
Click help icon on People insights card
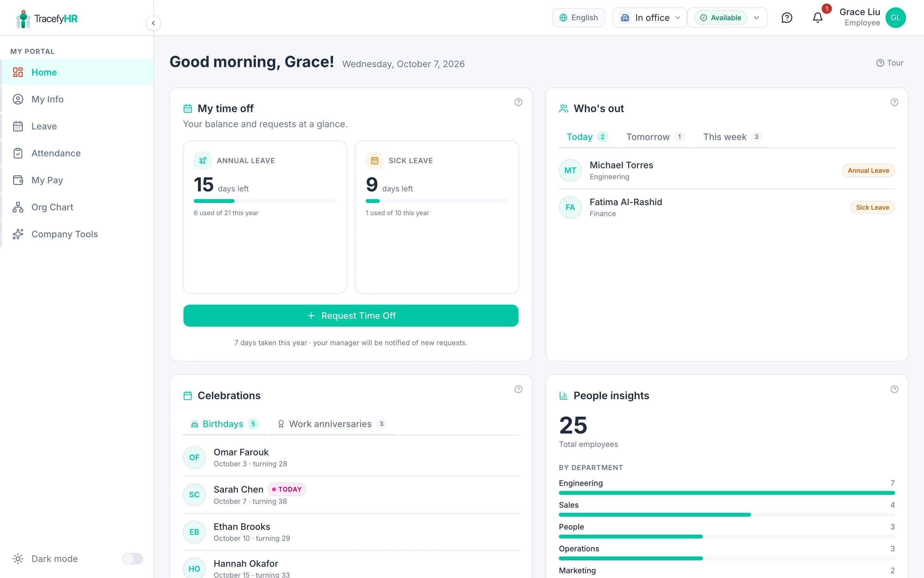pos(894,389)
